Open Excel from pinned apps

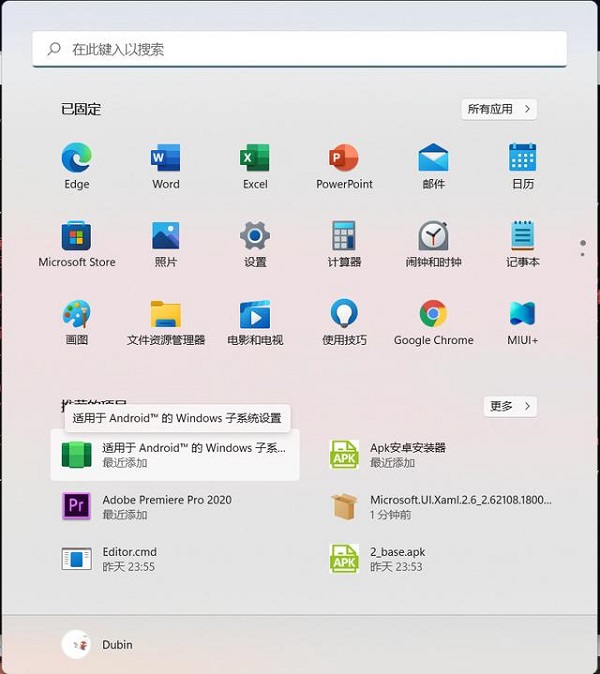255,166
